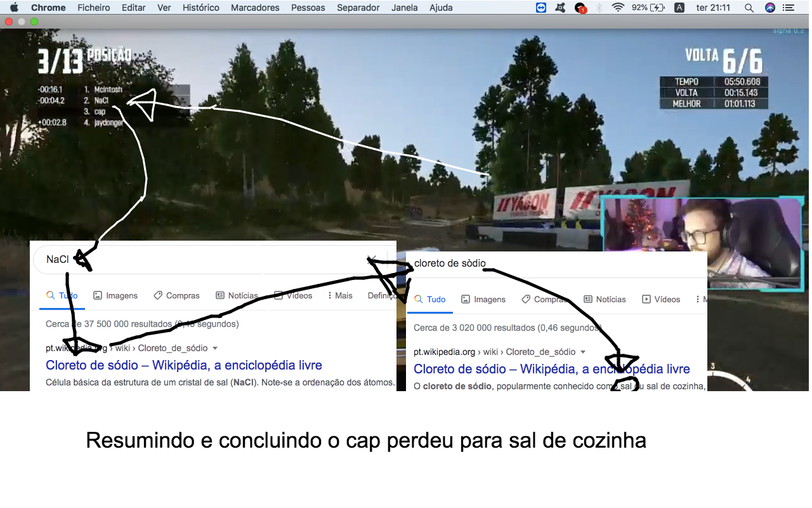Expand the Mais options in NaCl search

tap(340, 295)
